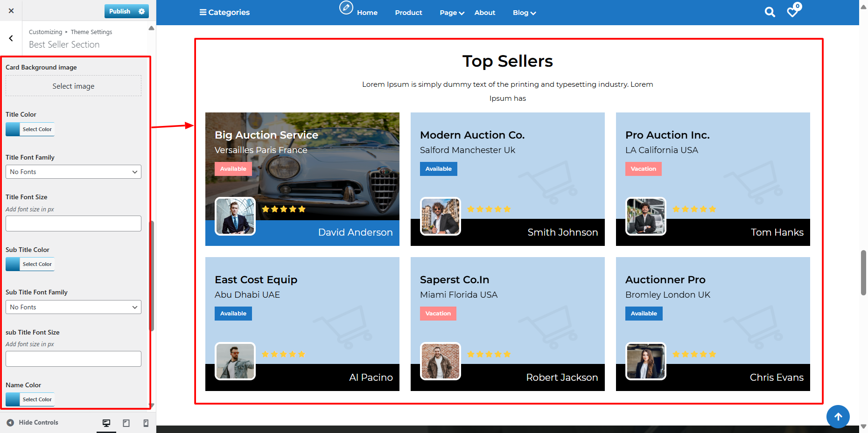This screenshot has width=868, height=433.
Task: Click the scroll-to-top arrow button
Action: pos(838,416)
